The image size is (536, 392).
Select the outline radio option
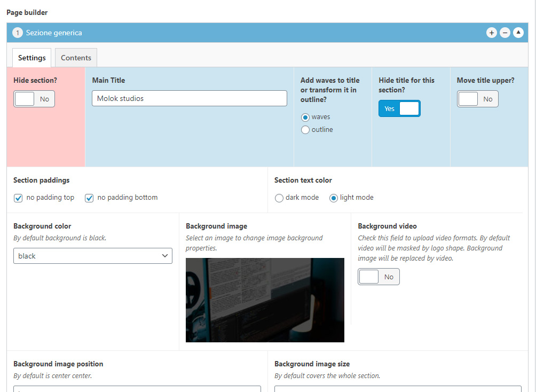point(305,130)
